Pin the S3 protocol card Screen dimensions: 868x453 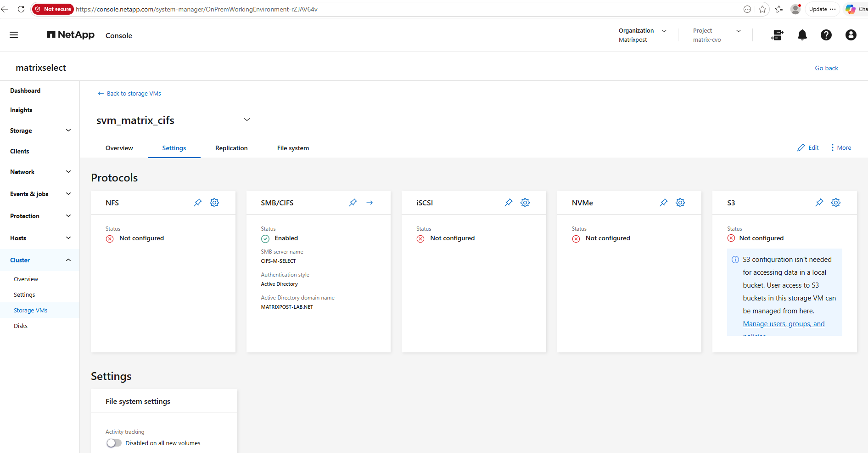point(819,203)
